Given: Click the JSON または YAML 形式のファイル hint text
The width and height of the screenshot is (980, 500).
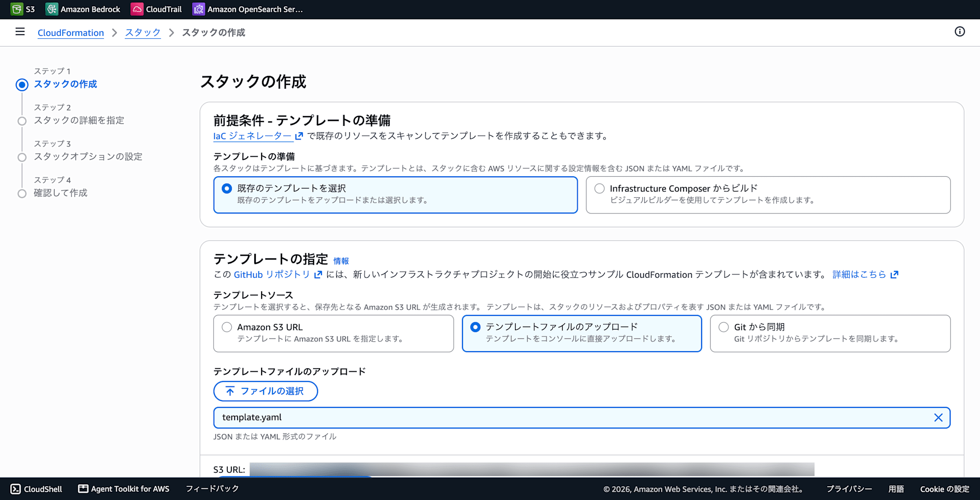Looking at the screenshot, I should pyautogui.click(x=275, y=436).
